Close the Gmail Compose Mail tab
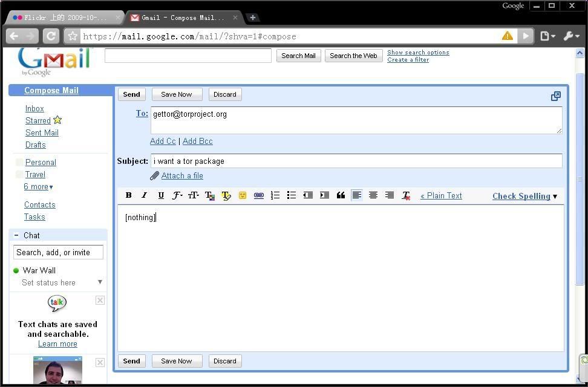Viewport: 588px width, 387px height. pyautogui.click(x=235, y=18)
